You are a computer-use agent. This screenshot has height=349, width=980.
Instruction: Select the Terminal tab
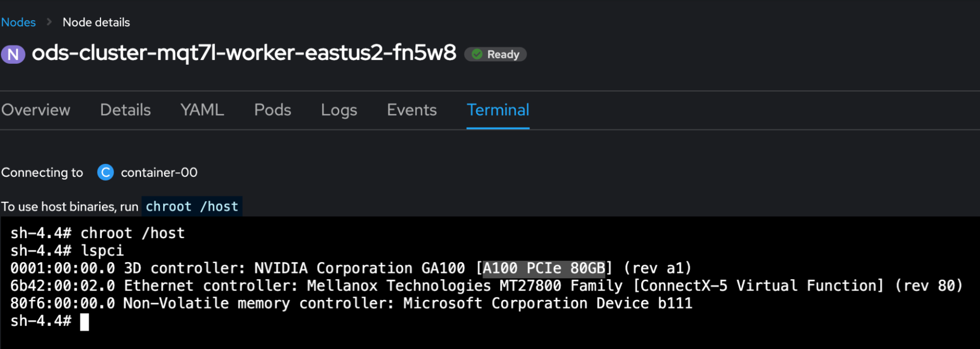(498, 110)
